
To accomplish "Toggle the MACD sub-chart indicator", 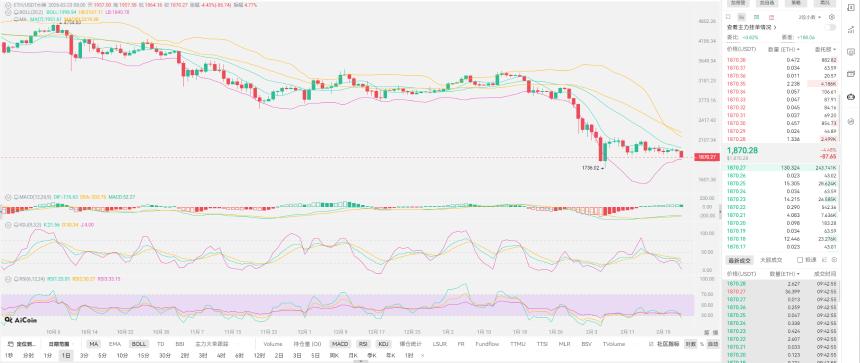I will (339, 344).
